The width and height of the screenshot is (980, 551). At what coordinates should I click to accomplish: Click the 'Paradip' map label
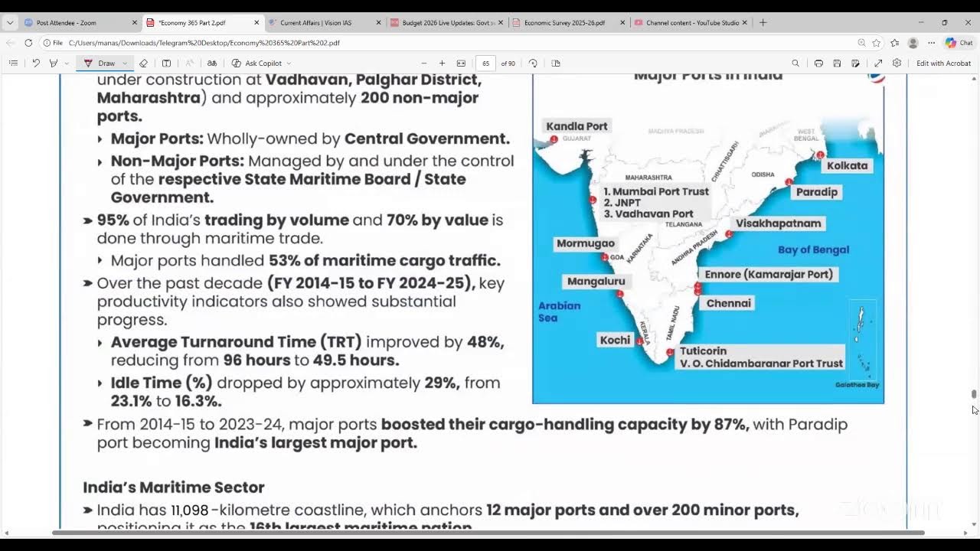(x=817, y=191)
